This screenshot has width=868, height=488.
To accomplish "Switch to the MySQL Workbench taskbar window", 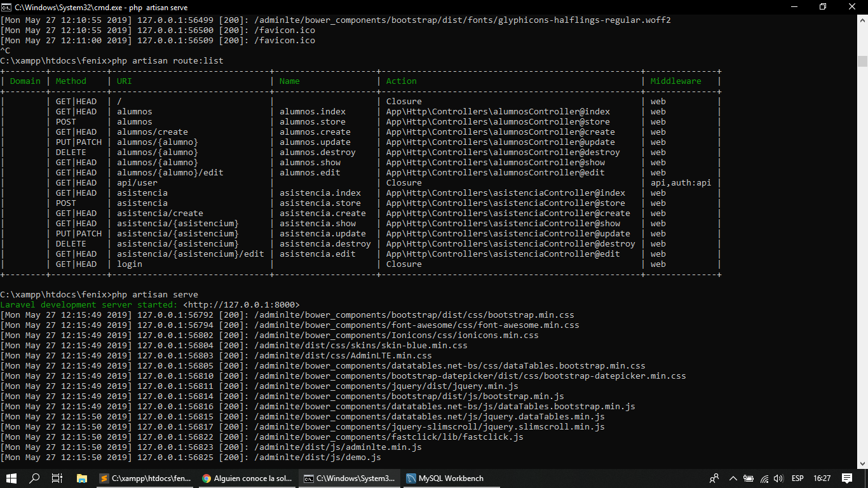I will [x=451, y=478].
